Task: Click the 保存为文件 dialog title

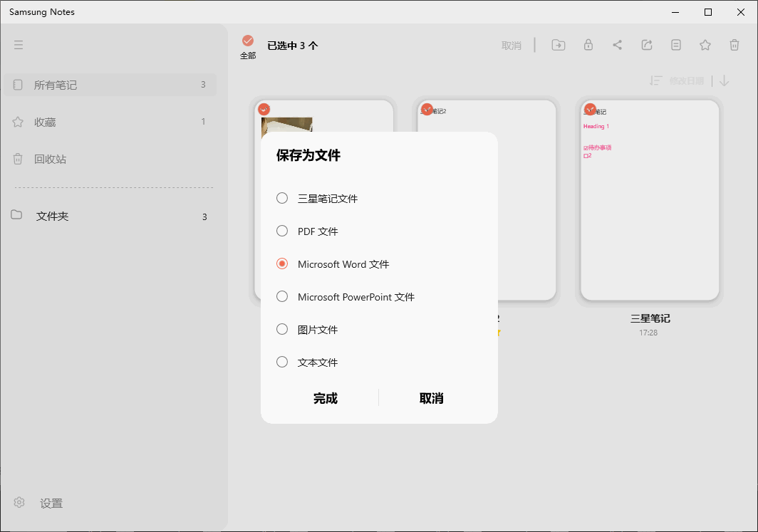Action: coord(308,155)
